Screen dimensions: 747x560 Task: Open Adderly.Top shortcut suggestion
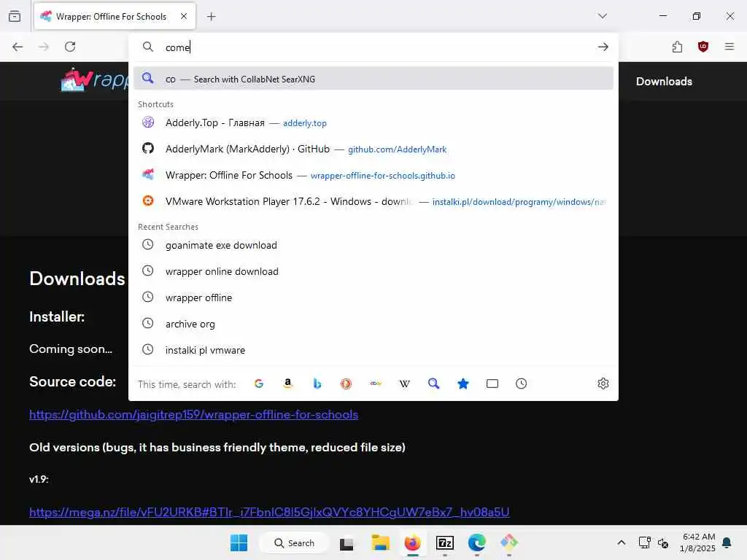coord(373,122)
